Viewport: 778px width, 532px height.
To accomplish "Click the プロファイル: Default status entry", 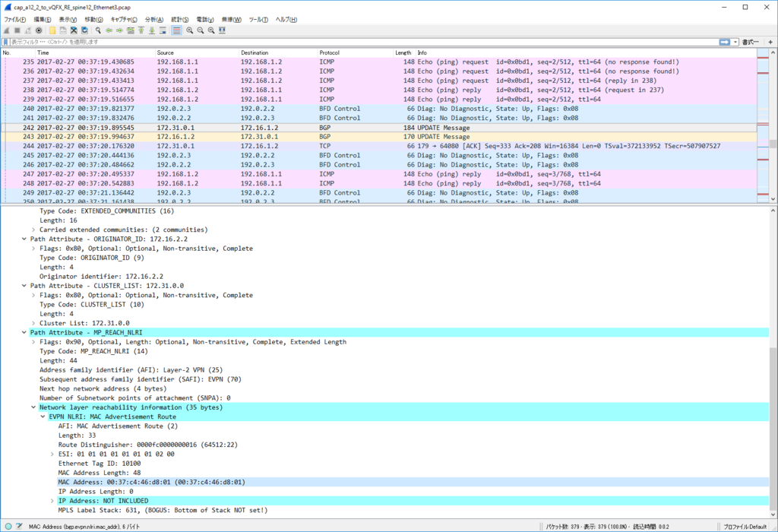I will coord(745,527).
